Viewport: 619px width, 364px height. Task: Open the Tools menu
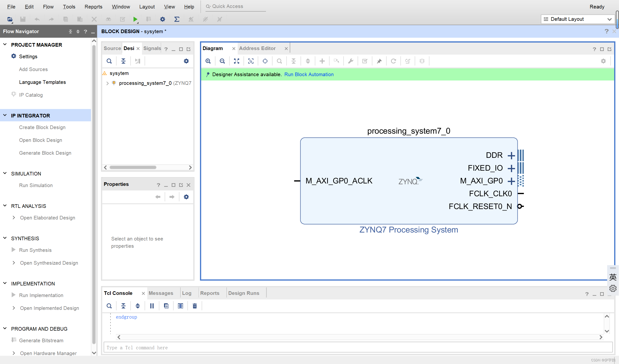click(69, 7)
